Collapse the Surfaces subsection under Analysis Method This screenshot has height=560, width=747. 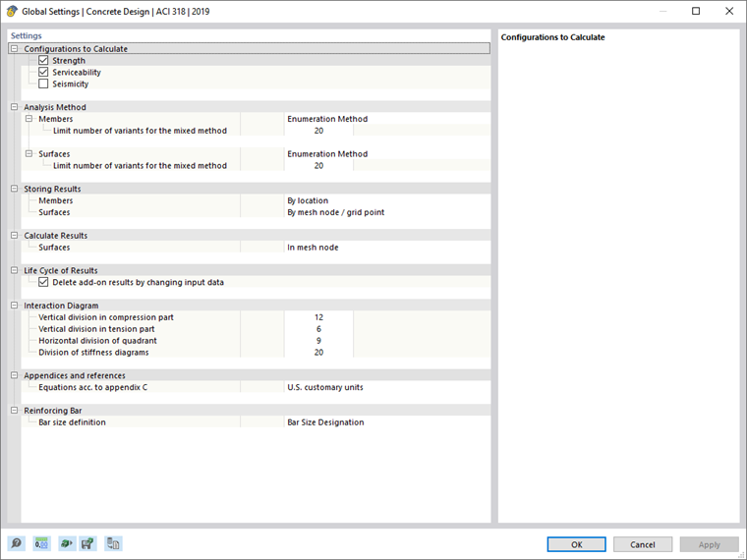(x=29, y=154)
